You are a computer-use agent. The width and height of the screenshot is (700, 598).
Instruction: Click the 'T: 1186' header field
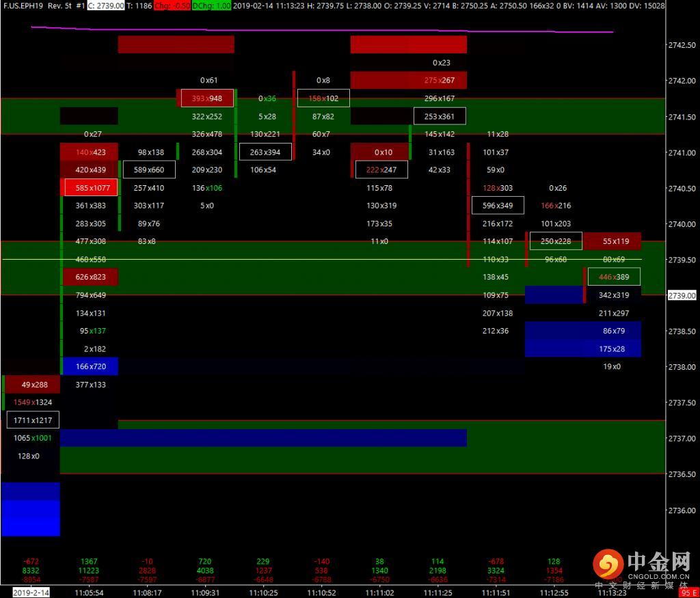[139, 5]
